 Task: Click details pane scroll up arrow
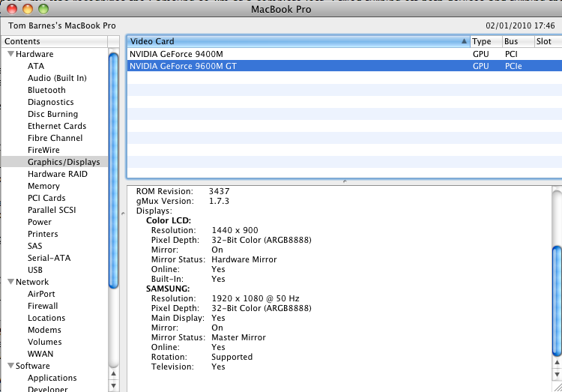click(x=557, y=362)
